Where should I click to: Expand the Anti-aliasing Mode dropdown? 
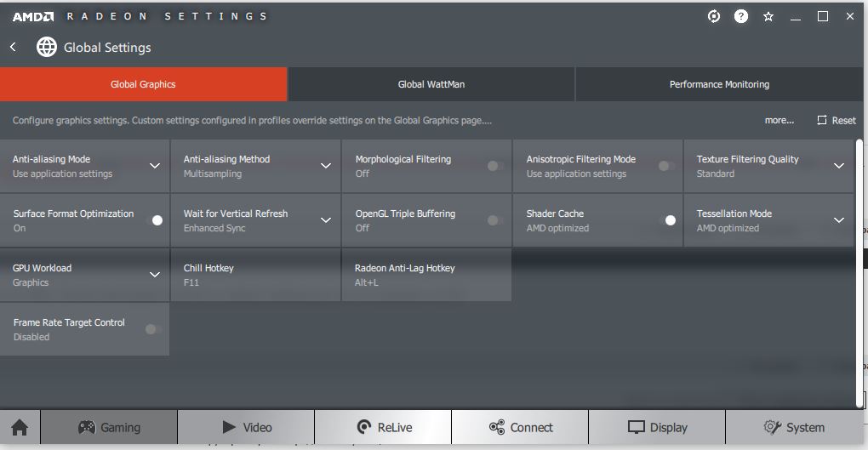pyautogui.click(x=155, y=166)
